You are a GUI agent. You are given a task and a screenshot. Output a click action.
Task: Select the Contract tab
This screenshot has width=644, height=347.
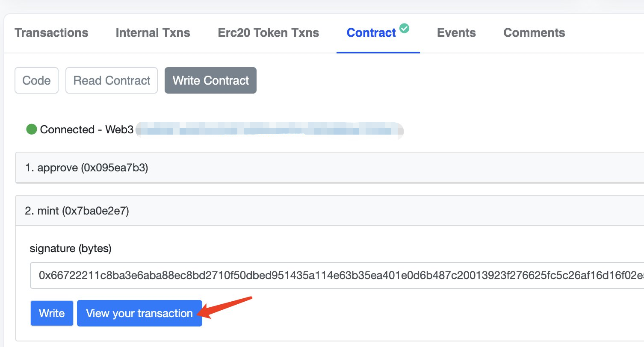point(371,33)
